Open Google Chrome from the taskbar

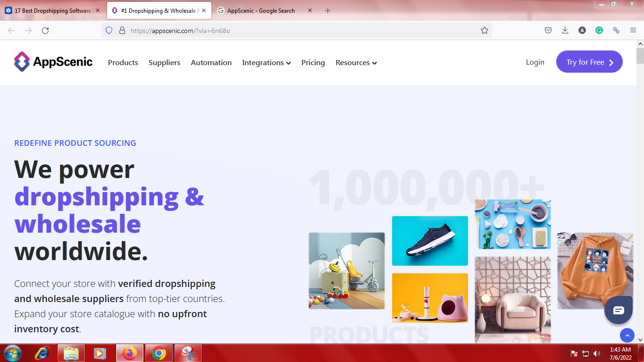(159, 353)
